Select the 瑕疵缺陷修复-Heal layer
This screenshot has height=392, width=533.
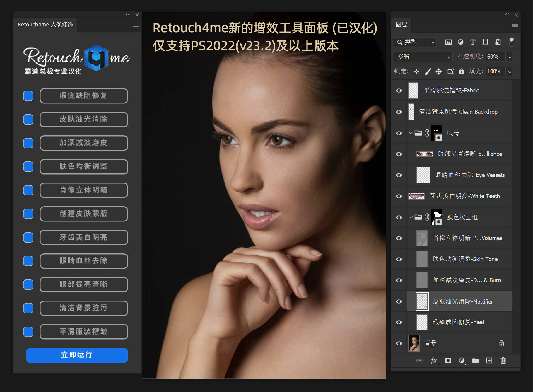[459, 322]
